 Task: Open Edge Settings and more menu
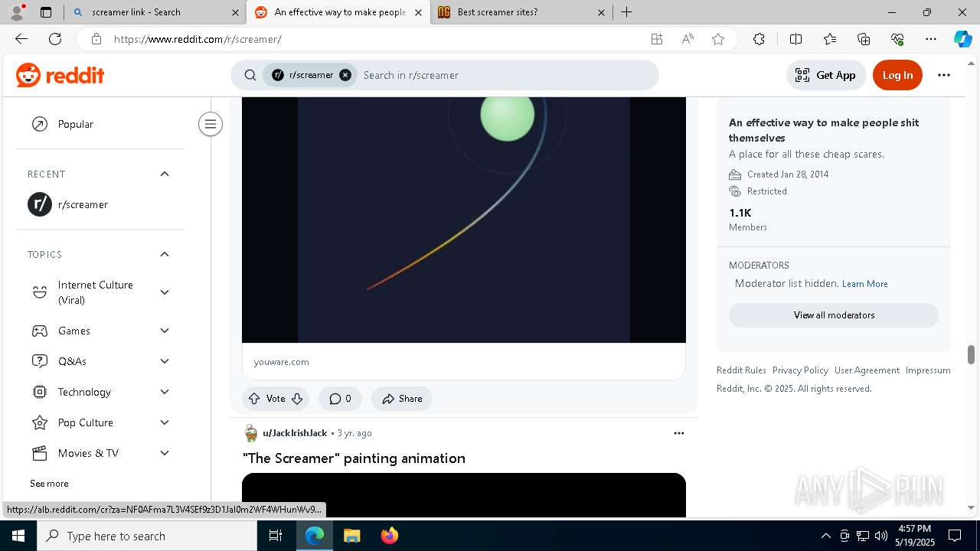[931, 39]
